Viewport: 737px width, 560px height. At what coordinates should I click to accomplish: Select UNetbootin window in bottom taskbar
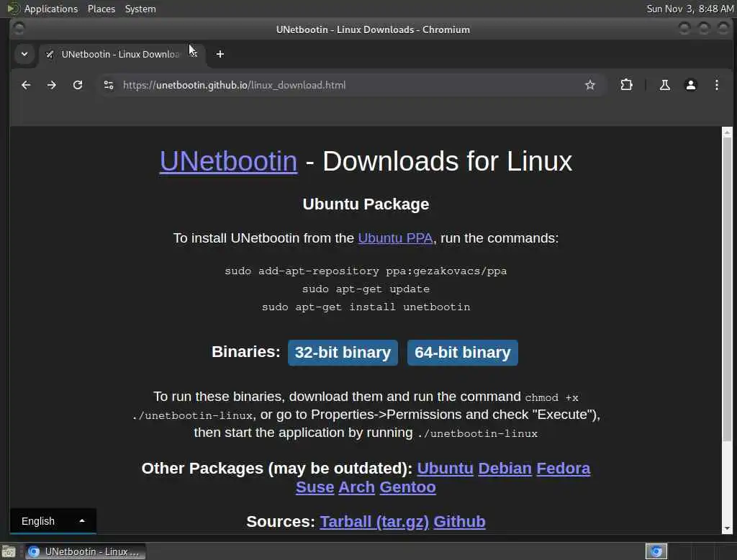coord(84,551)
